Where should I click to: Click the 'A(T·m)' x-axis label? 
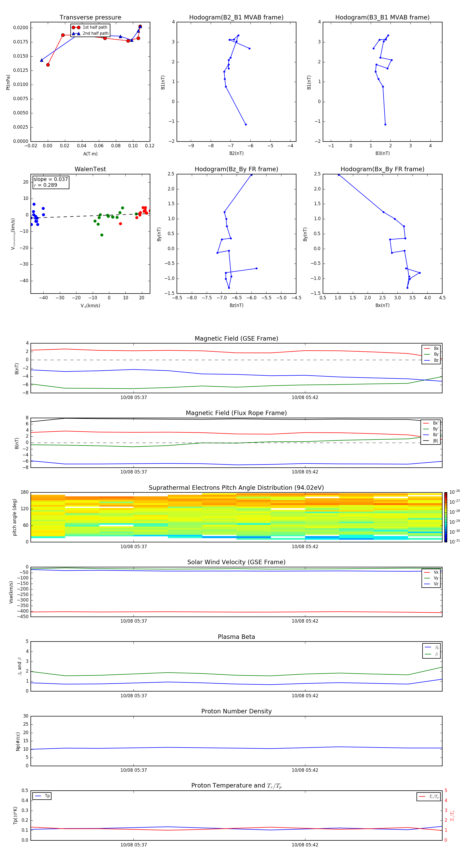(x=90, y=154)
